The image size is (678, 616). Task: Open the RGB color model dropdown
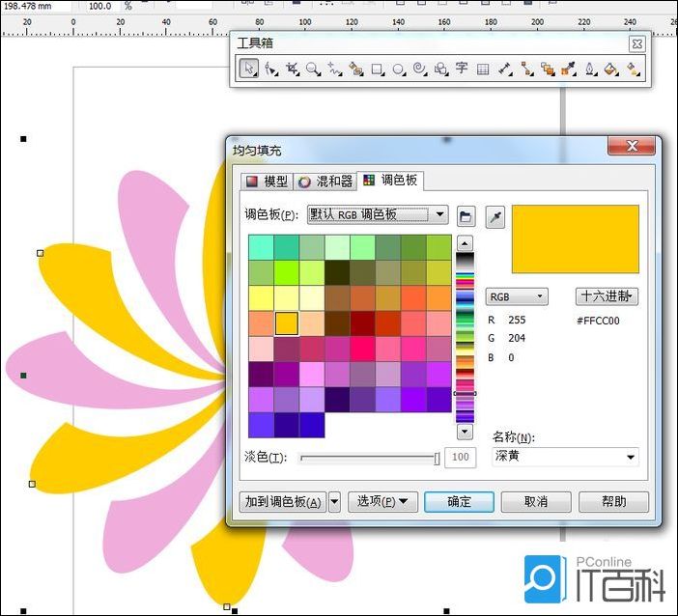[516, 296]
